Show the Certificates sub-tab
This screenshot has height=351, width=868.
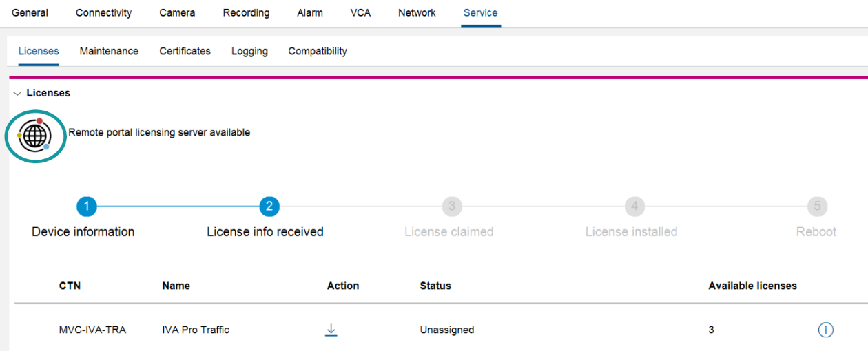[185, 51]
